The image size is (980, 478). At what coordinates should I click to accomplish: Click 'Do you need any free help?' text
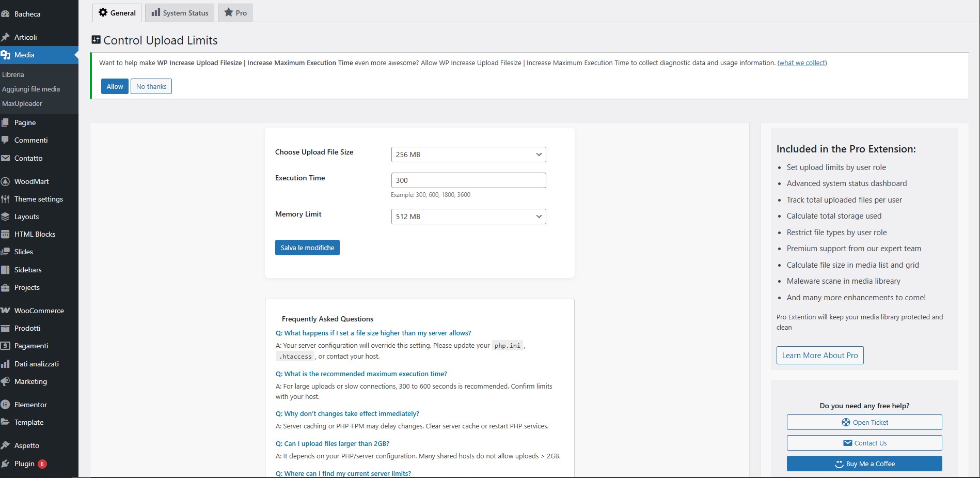tap(864, 406)
